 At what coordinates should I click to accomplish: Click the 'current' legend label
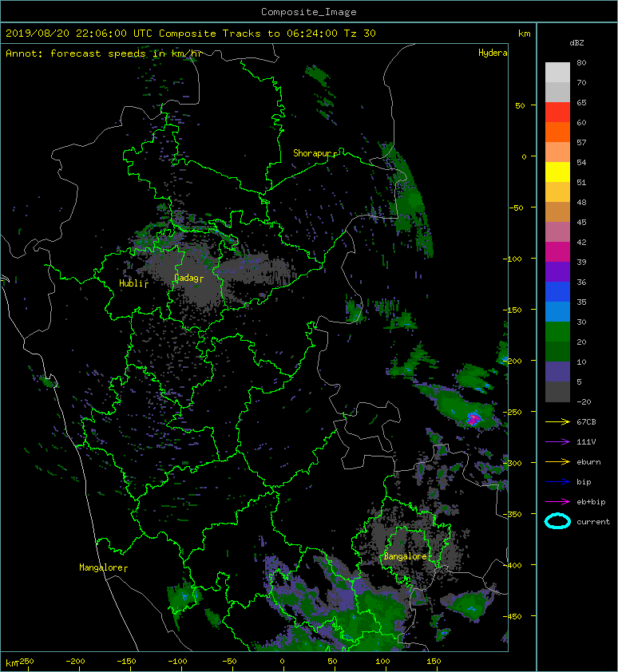coord(593,522)
